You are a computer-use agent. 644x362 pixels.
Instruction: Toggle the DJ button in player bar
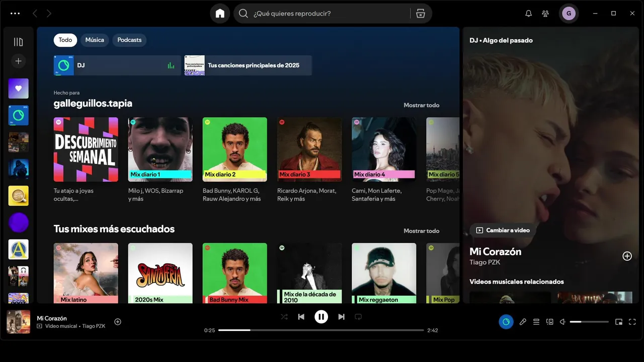pos(506,322)
